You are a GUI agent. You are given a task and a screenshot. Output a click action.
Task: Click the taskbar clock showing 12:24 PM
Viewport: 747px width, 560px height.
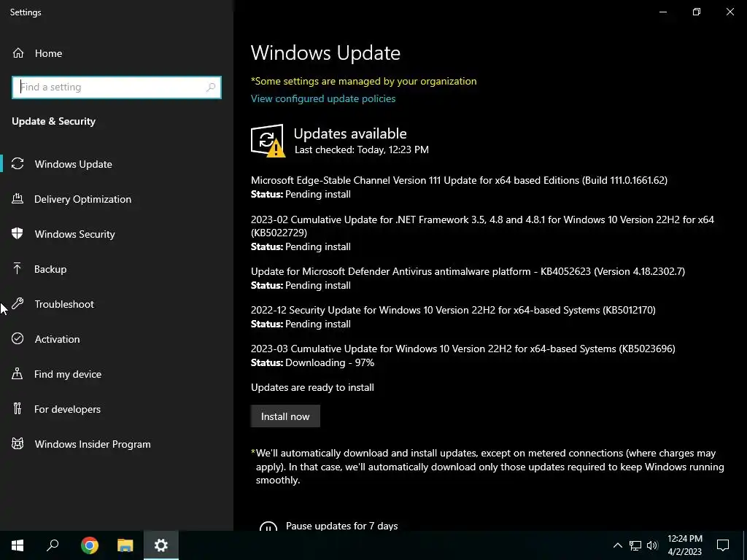[x=684, y=545]
